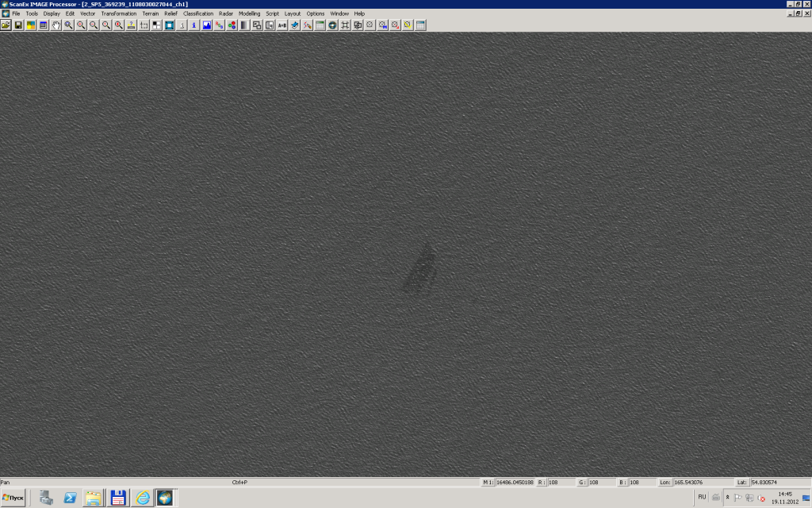The width and height of the screenshot is (812, 508).
Task: Open the Transformation menu
Action: click(118, 13)
